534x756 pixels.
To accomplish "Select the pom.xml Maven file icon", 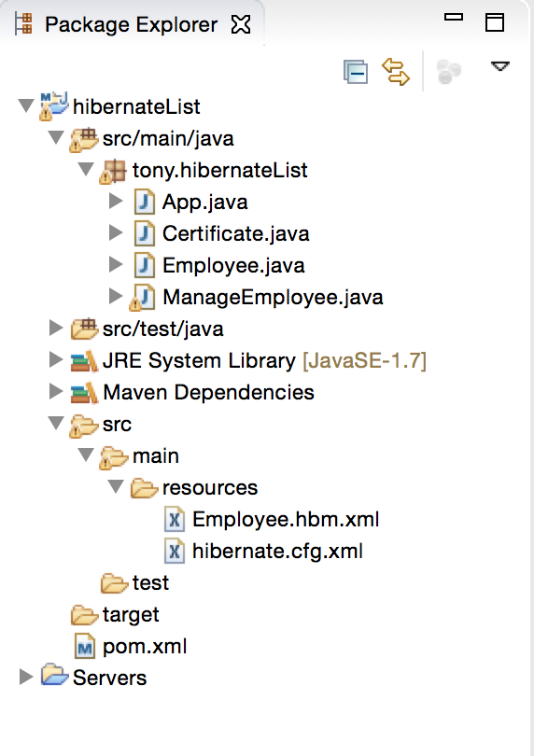I will point(85,647).
